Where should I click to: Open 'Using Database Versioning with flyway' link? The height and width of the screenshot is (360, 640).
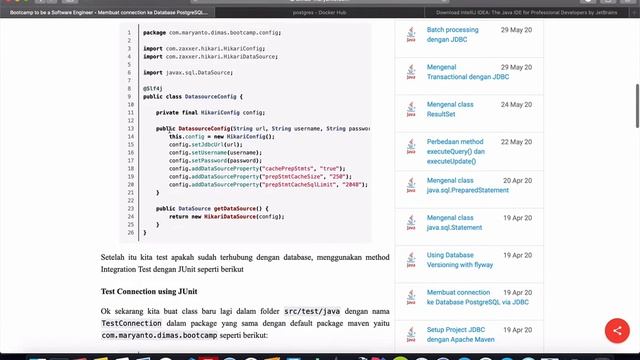coord(460,260)
